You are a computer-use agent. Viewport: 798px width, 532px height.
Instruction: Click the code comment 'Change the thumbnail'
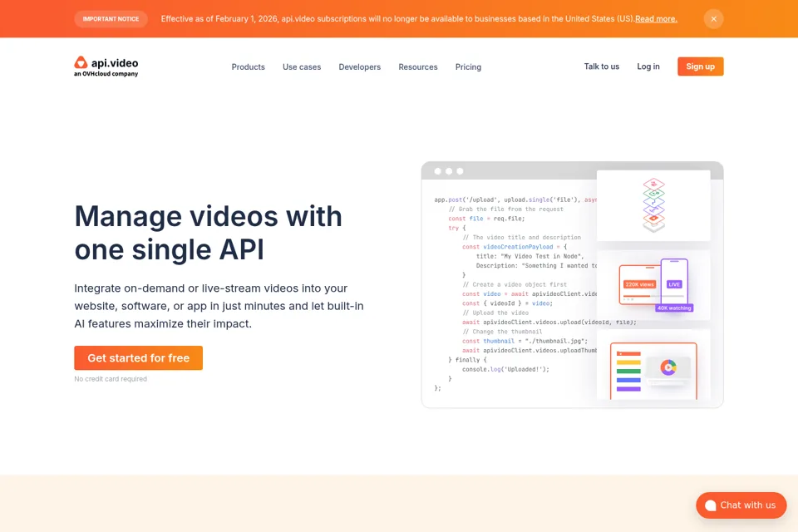point(502,332)
